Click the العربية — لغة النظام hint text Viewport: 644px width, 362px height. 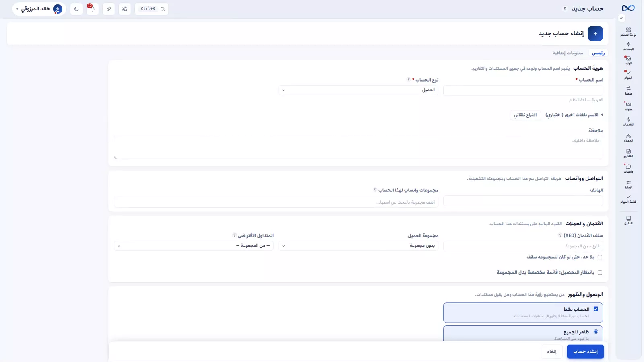tap(586, 100)
